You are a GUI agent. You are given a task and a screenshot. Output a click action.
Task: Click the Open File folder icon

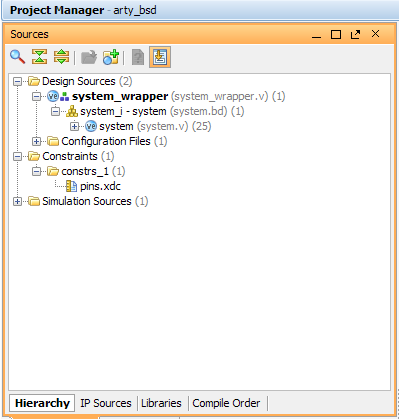pos(89,57)
